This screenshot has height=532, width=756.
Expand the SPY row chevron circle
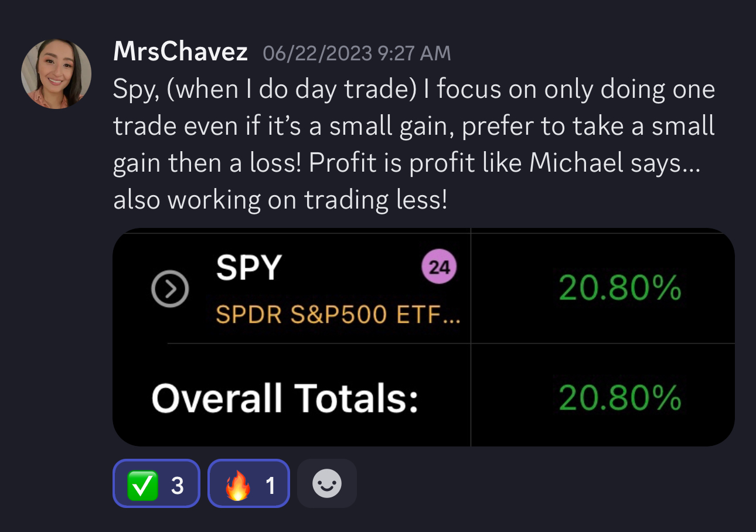[x=169, y=289]
